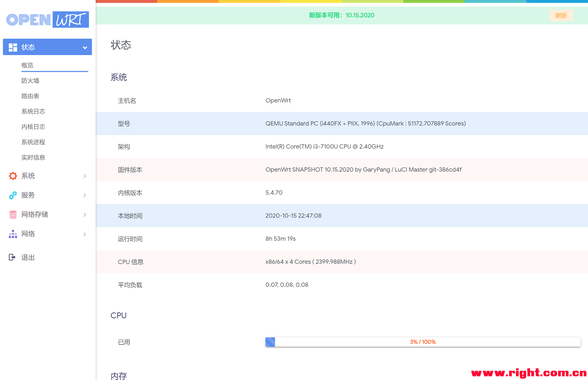Click the CPU usage progress bar
The width and height of the screenshot is (588, 380).
click(423, 342)
